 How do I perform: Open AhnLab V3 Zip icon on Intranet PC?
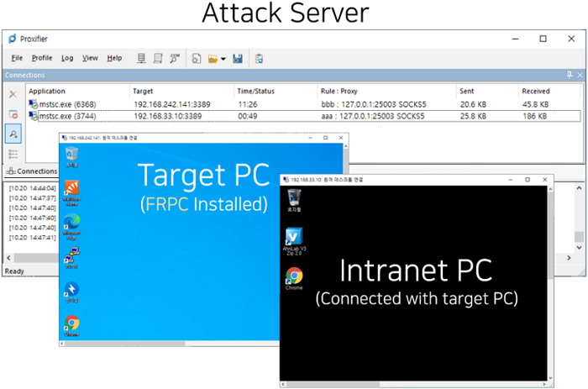[294, 241]
